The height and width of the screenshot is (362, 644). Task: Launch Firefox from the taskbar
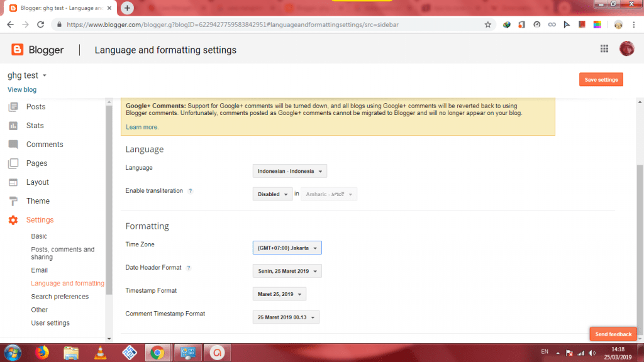pyautogui.click(x=42, y=353)
